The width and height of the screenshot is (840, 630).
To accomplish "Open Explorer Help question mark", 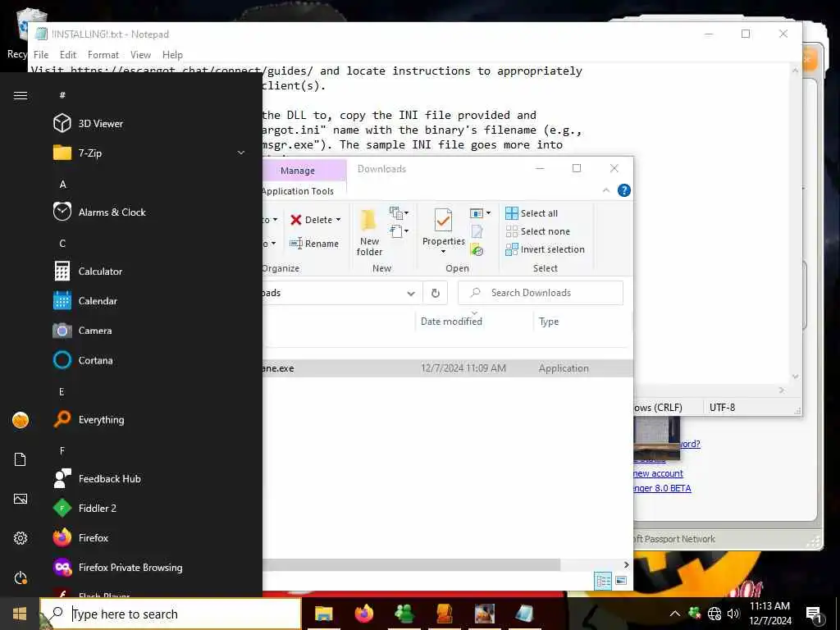I will pos(624,190).
